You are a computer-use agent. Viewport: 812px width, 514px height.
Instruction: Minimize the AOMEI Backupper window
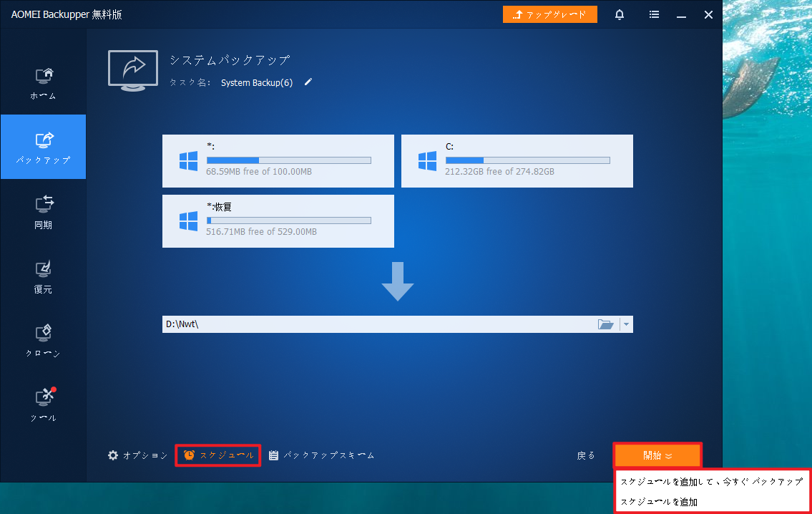coord(682,15)
